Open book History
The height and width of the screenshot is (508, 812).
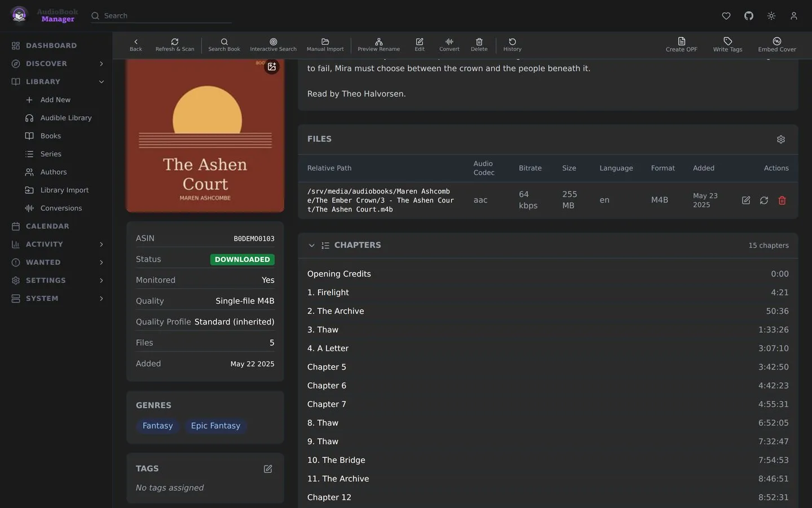pyautogui.click(x=513, y=45)
